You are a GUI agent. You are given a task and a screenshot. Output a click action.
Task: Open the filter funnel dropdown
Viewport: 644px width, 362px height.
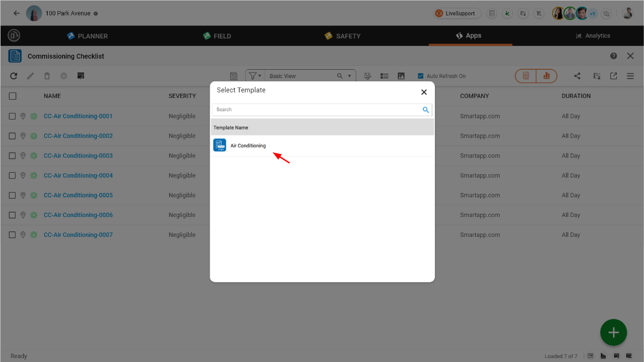coord(255,76)
